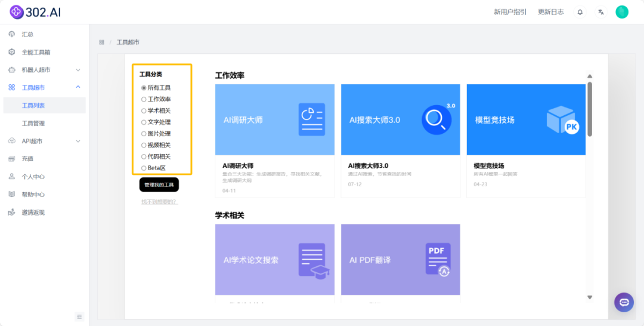Open the 新用户指引 link
The width and height of the screenshot is (644, 326).
(510, 12)
